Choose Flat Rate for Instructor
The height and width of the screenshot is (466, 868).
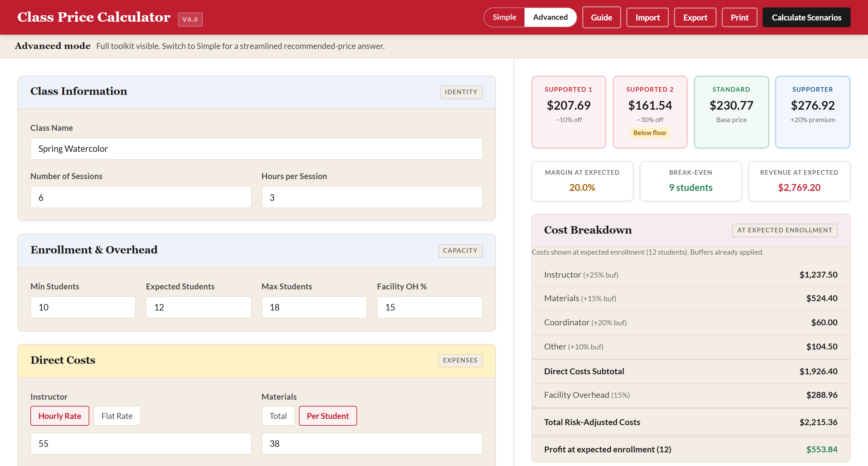pos(117,416)
